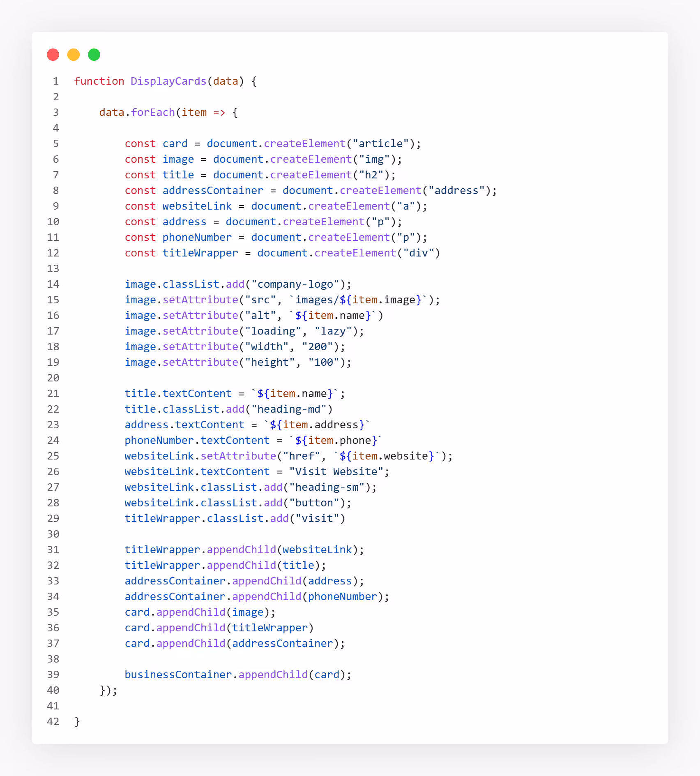
Task: Click the red close dot
Action: (53, 55)
